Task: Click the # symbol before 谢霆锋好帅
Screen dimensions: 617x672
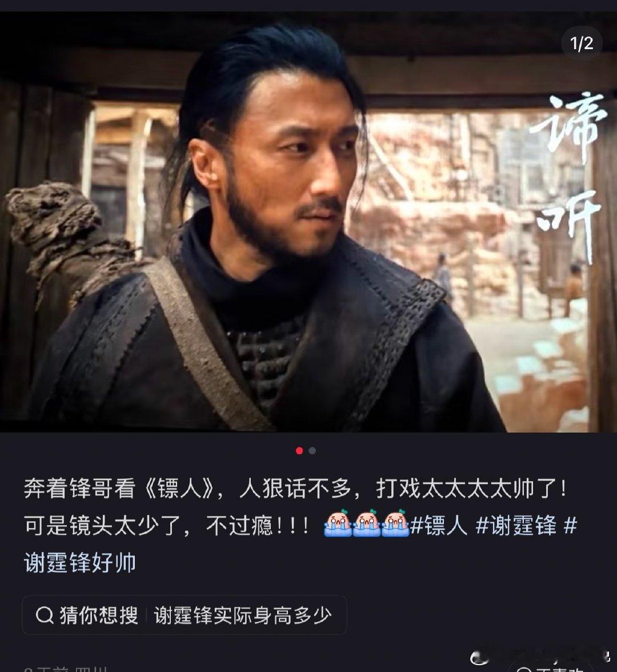Action: click(x=570, y=526)
